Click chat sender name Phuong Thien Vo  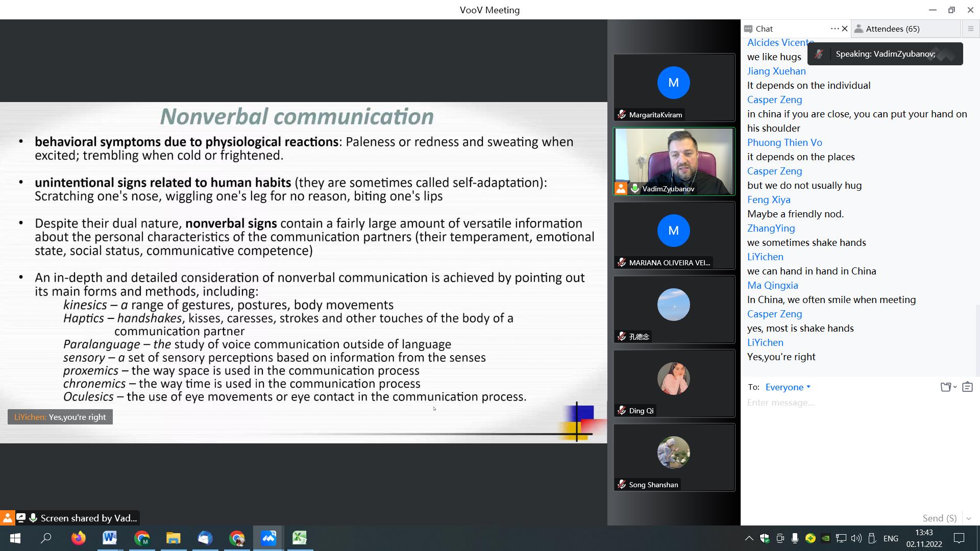click(x=785, y=143)
